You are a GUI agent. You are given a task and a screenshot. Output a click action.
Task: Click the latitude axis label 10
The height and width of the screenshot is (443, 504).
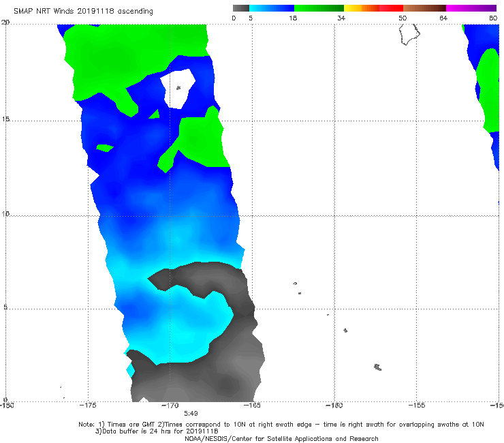[5, 213]
